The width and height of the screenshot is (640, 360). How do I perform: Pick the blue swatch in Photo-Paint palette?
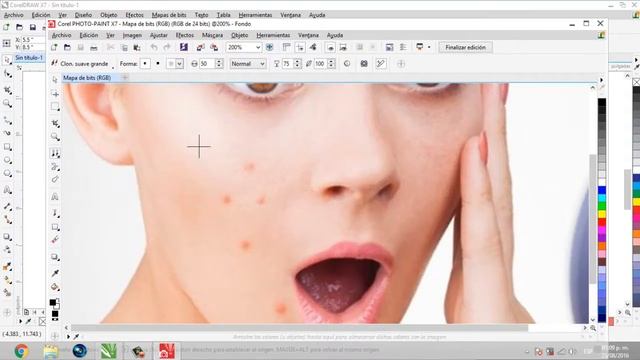tap(602, 190)
